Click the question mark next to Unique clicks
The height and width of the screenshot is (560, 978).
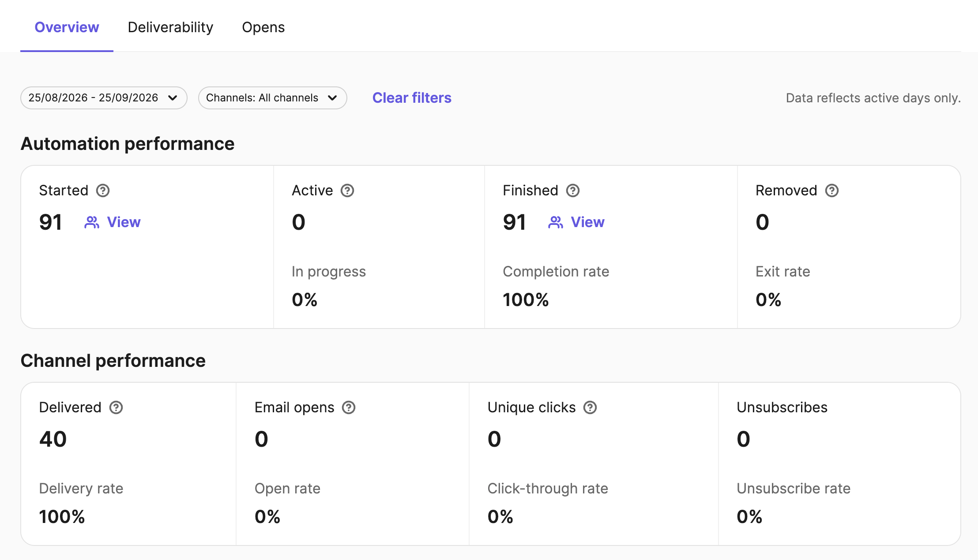click(590, 407)
